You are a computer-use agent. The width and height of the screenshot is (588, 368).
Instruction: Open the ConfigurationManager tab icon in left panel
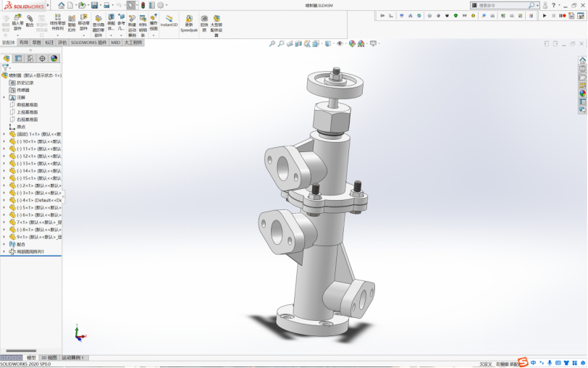[x=30, y=58]
